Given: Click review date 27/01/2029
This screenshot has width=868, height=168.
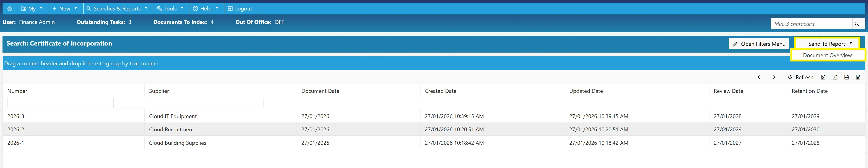Looking at the screenshot, I should 727,130.
